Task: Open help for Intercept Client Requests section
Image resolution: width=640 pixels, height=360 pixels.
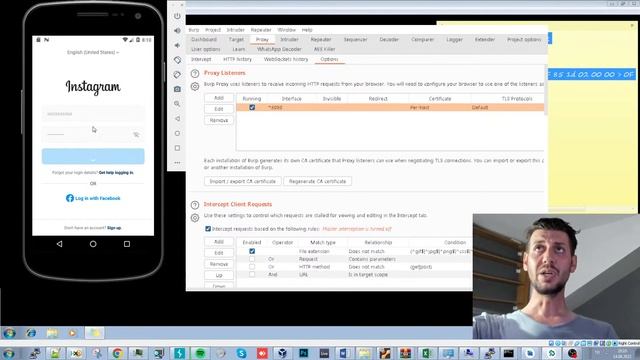Action: [195, 205]
